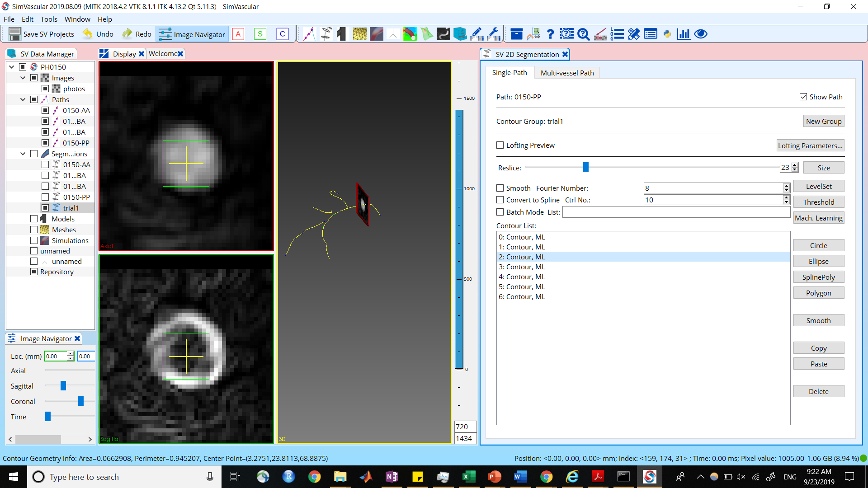The height and width of the screenshot is (488, 868).
Task: Click the Mach. Learning button
Action: (x=819, y=218)
